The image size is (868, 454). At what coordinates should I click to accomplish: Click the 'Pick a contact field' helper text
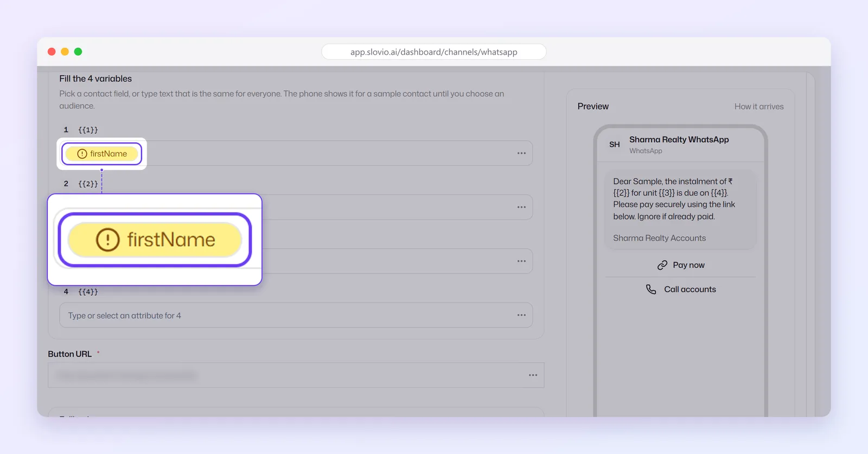point(282,100)
